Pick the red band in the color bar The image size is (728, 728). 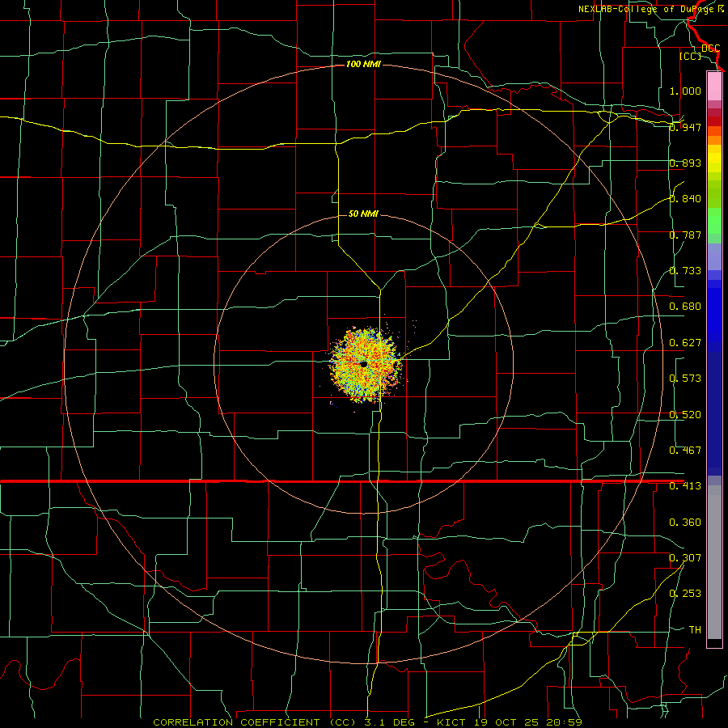click(714, 121)
